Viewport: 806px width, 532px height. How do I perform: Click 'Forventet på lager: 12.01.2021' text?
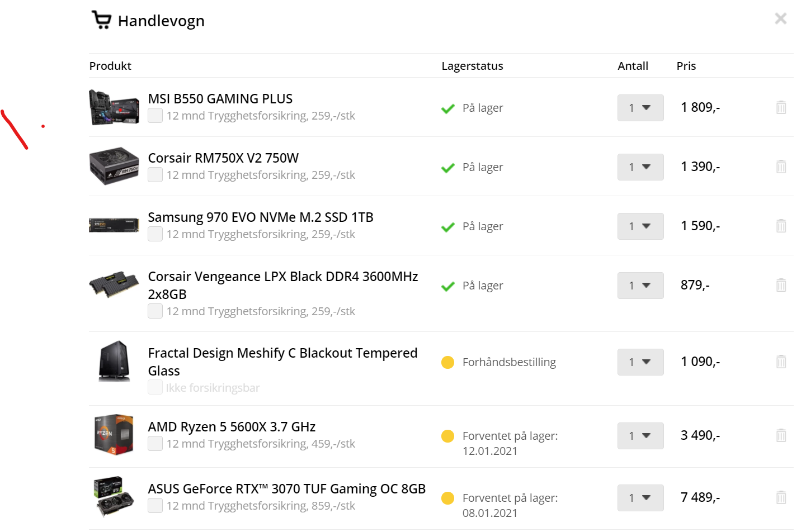click(510, 443)
